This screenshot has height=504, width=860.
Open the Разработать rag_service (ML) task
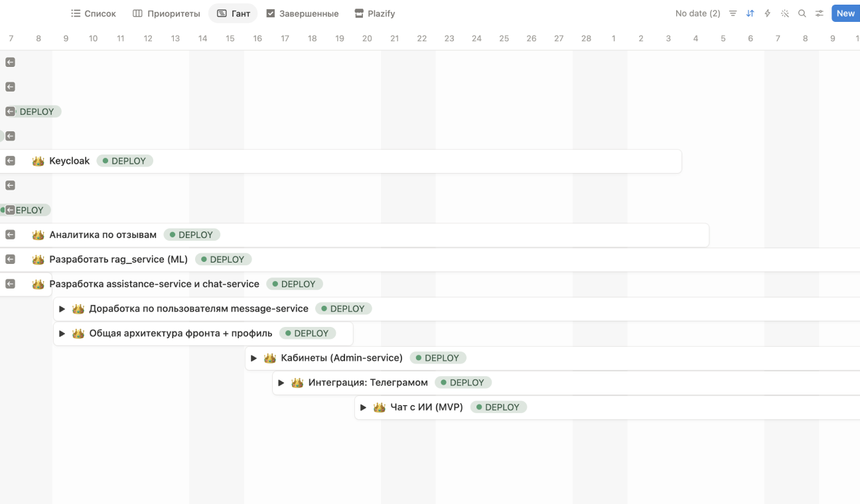coord(119,259)
